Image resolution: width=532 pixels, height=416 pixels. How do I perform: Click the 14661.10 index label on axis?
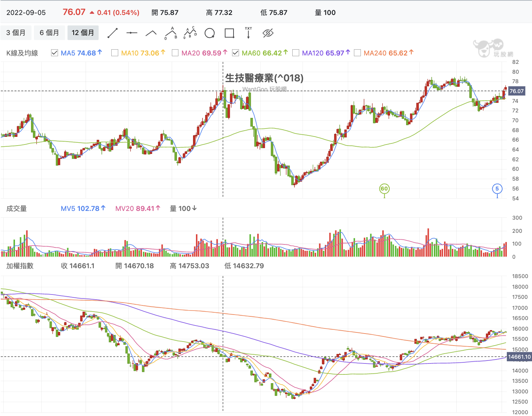(519, 357)
